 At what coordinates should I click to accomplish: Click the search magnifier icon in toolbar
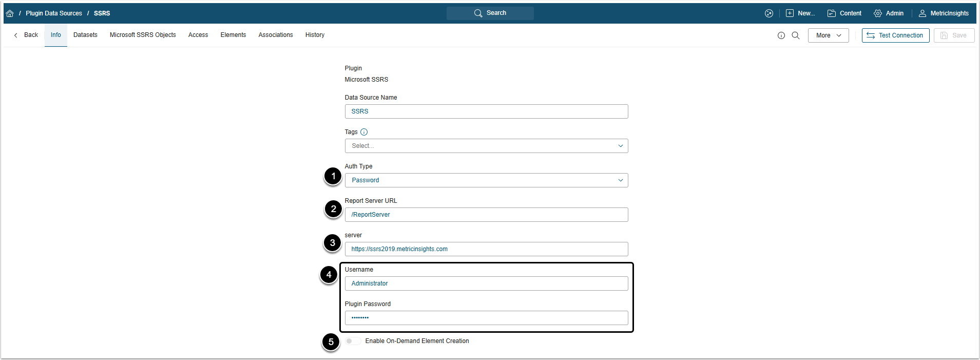coord(796,35)
